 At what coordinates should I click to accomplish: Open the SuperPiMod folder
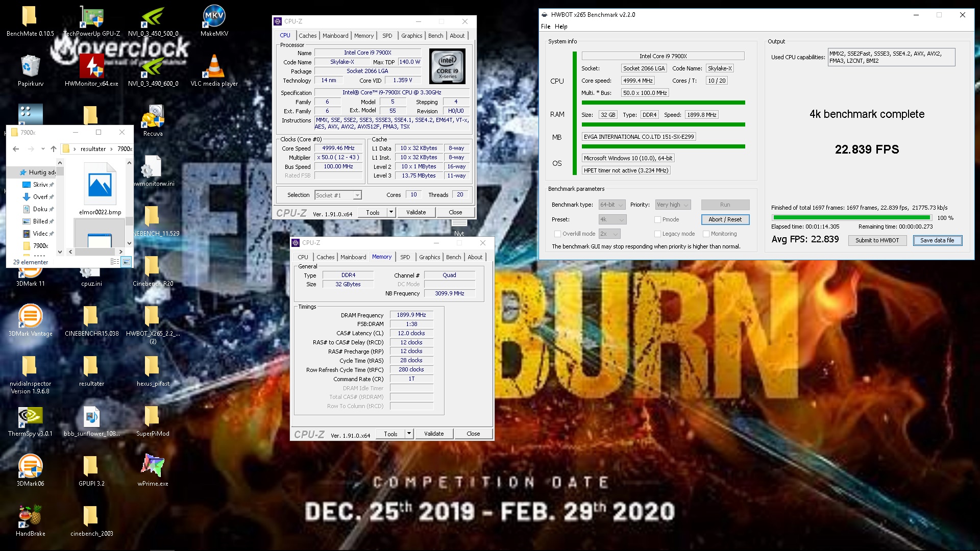pos(153,420)
